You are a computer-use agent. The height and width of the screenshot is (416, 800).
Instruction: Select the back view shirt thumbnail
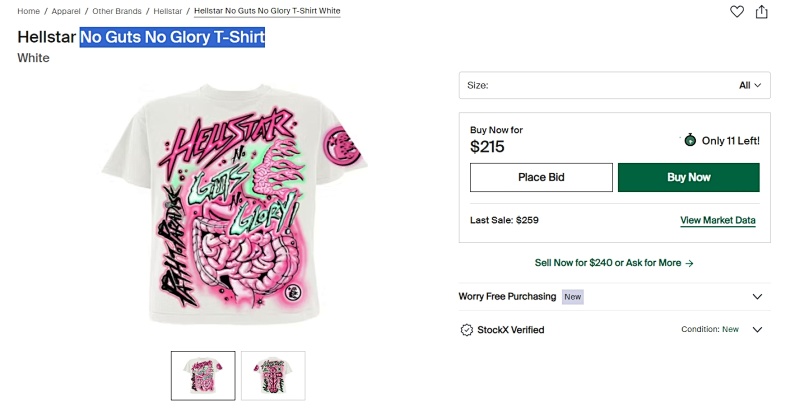[x=273, y=376]
